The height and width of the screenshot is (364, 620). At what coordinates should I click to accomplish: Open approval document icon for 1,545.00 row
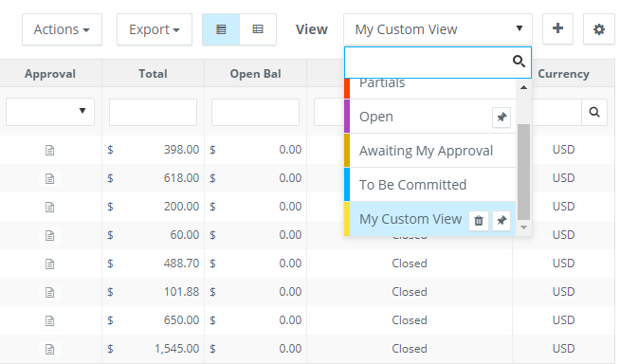(x=49, y=350)
